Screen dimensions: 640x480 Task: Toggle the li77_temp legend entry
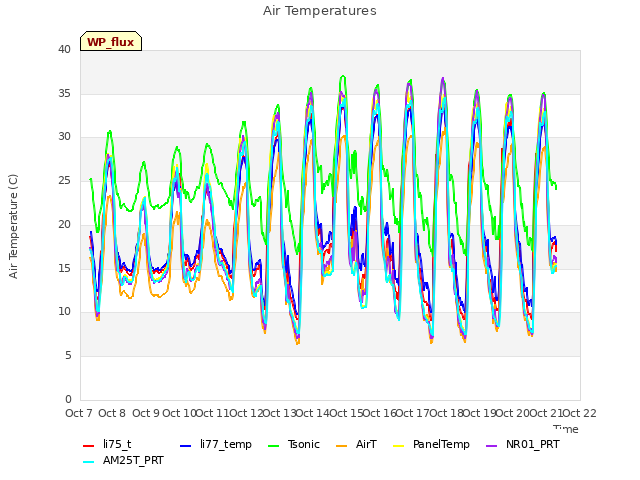click(216, 444)
